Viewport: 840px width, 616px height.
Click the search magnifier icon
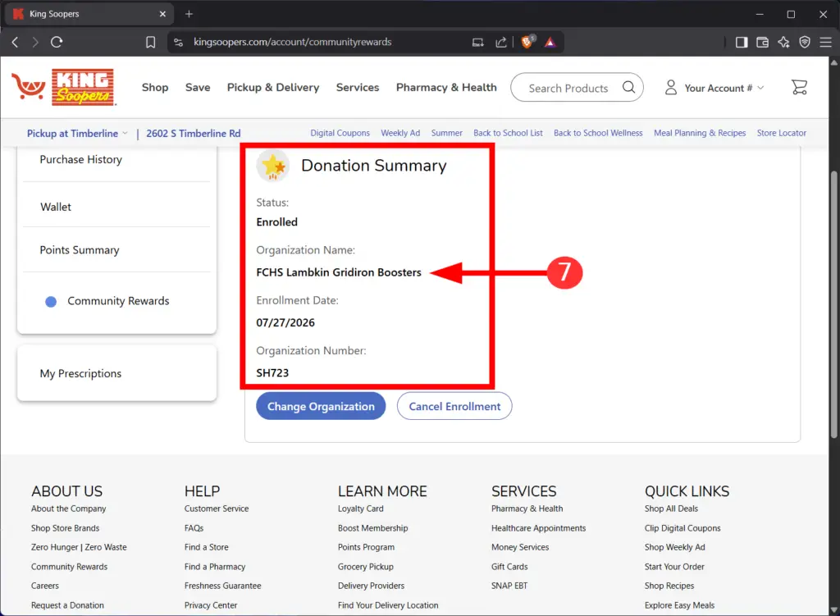628,87
